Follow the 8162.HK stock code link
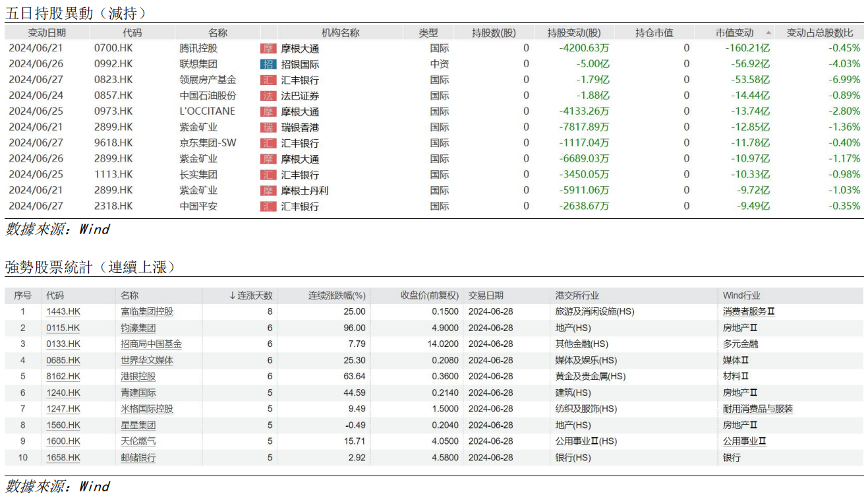The width and height of the screenshot is (868, 494). click(x=63, y=376)
